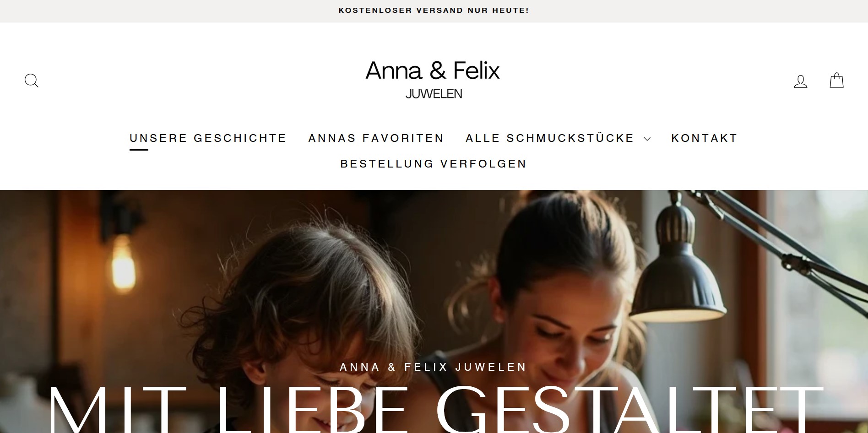Click the Anna & Felix Juwelen hero subtitle

(434, 367)
